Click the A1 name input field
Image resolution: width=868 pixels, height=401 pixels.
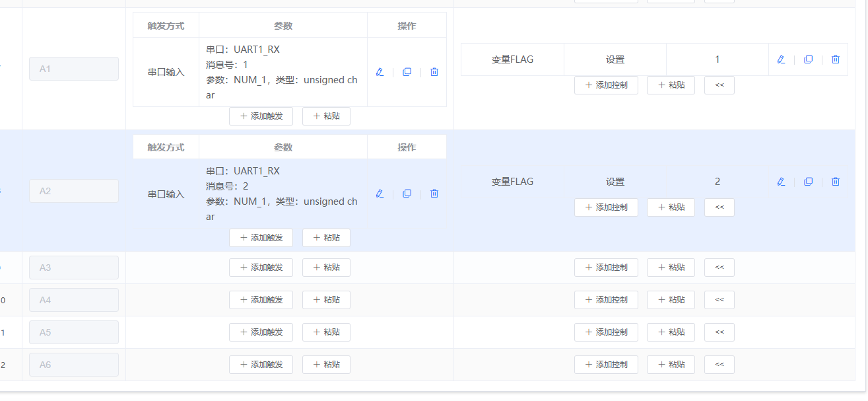(73, 68)
